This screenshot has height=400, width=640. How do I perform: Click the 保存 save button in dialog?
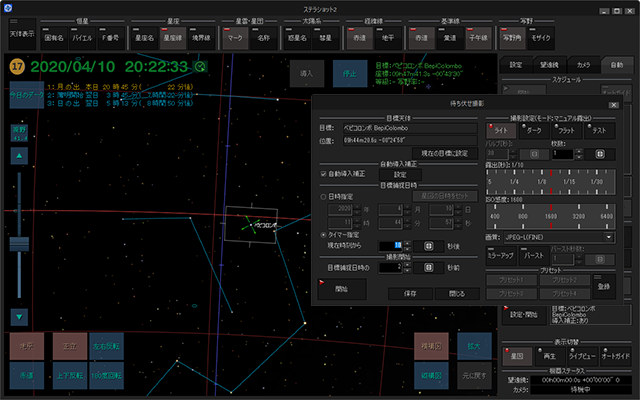click(x=408, y=294)
